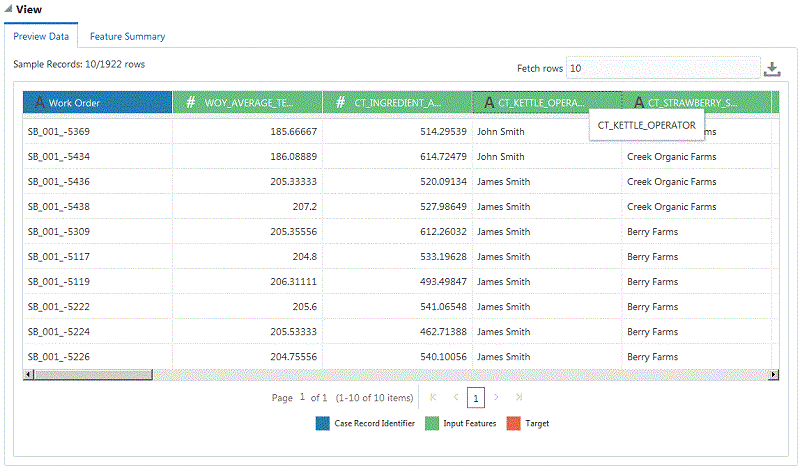Click the Sample Records: 10/1922 rows label

pos(79,64)
